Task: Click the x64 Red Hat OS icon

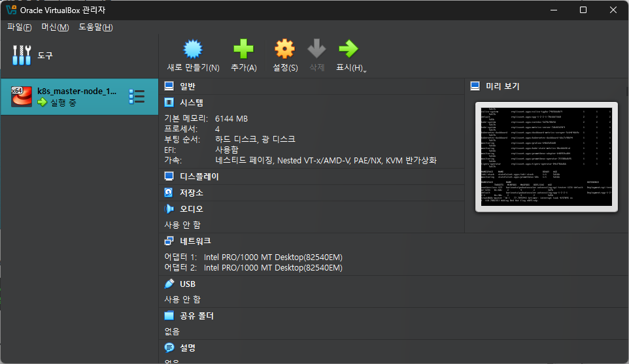Action: pyautogui.click(x=22, y=97)
